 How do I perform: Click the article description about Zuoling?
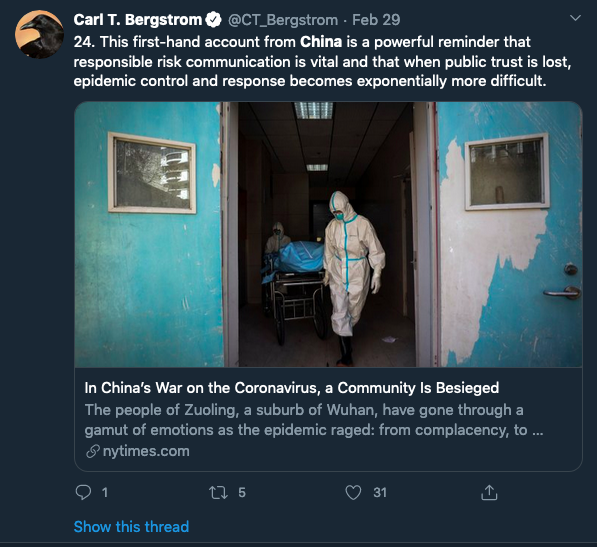pos(314,420)
